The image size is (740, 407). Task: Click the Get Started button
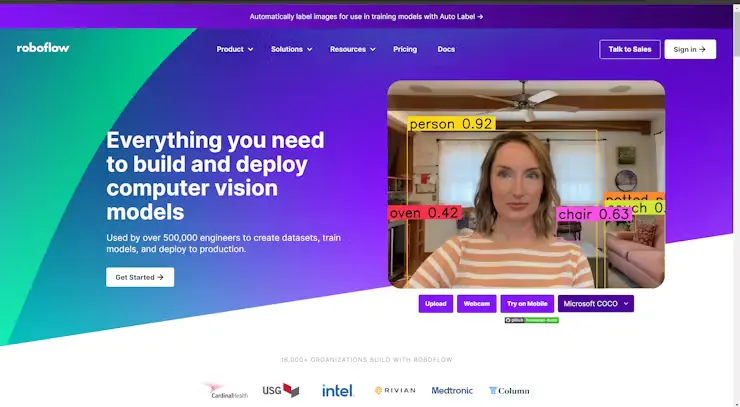(x=140, y=277)
